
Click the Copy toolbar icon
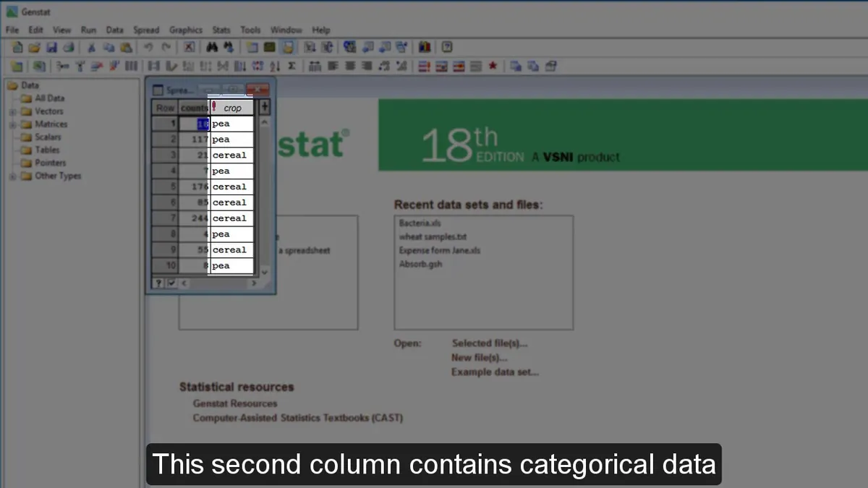[x=109, y=48]
